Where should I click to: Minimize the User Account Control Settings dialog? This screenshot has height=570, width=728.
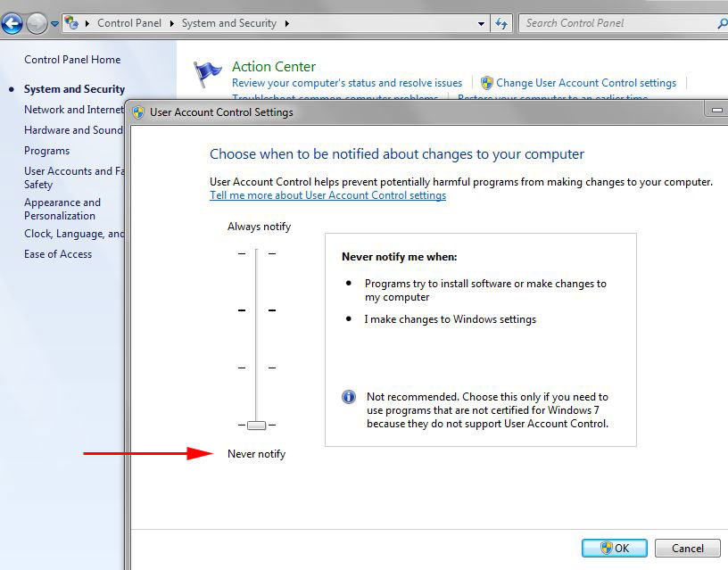point(717,110)
